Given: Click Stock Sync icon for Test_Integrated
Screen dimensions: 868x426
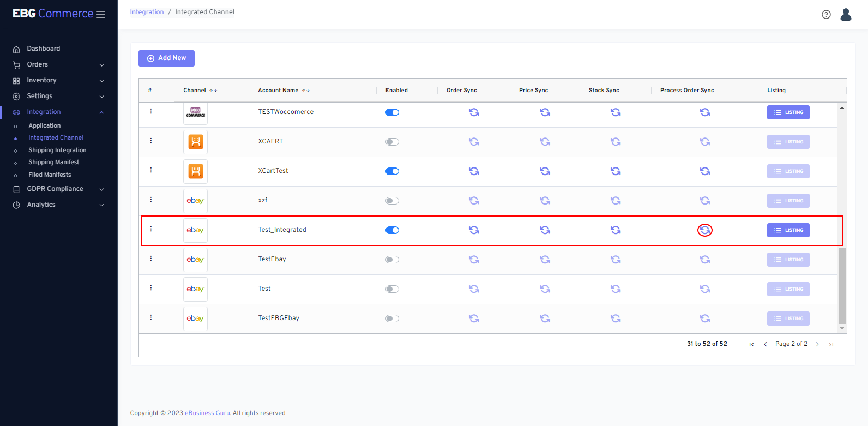Looking at the screenshot, I should [616, 230].
